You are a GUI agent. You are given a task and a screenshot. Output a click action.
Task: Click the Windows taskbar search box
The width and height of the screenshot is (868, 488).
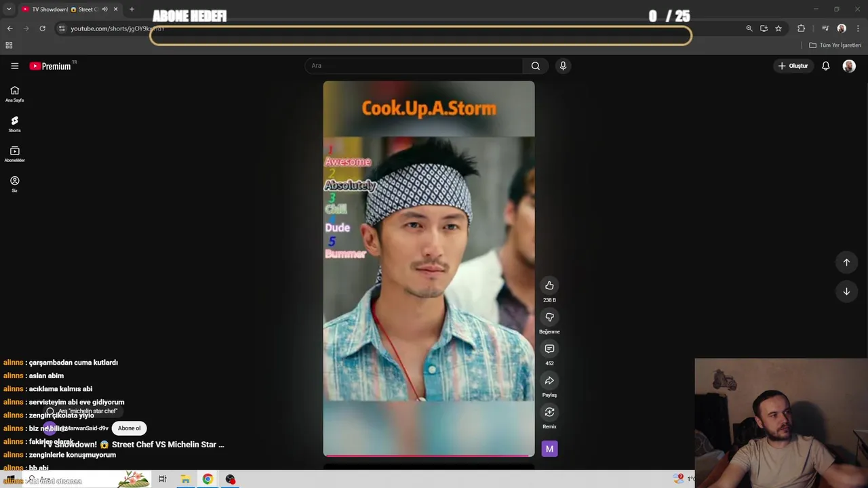[x=87, y=479]
